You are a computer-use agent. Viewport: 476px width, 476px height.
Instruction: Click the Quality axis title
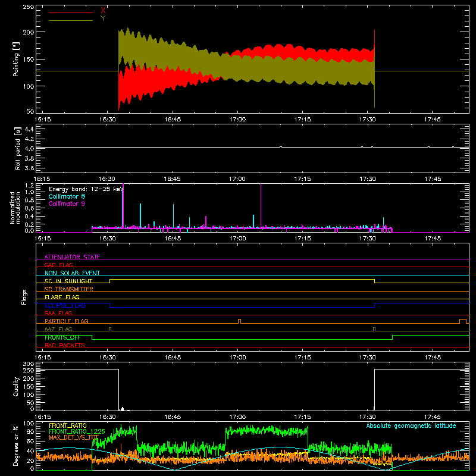(x=16, y=386)
